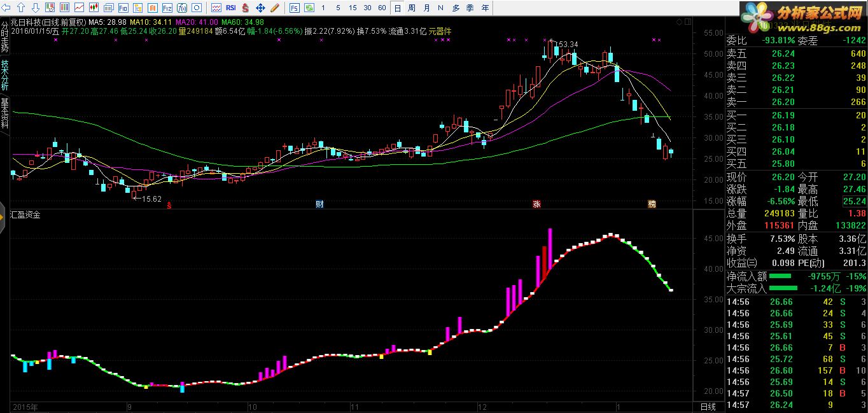Select the 年 yearly period button
The width and height of the screenshot is (868, 413).
coord(486,8)
